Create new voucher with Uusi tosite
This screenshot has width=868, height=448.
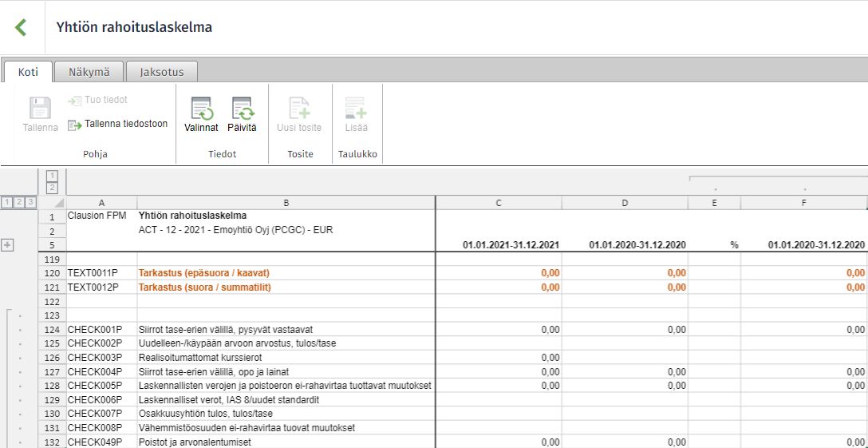click(x=299, y=109)
